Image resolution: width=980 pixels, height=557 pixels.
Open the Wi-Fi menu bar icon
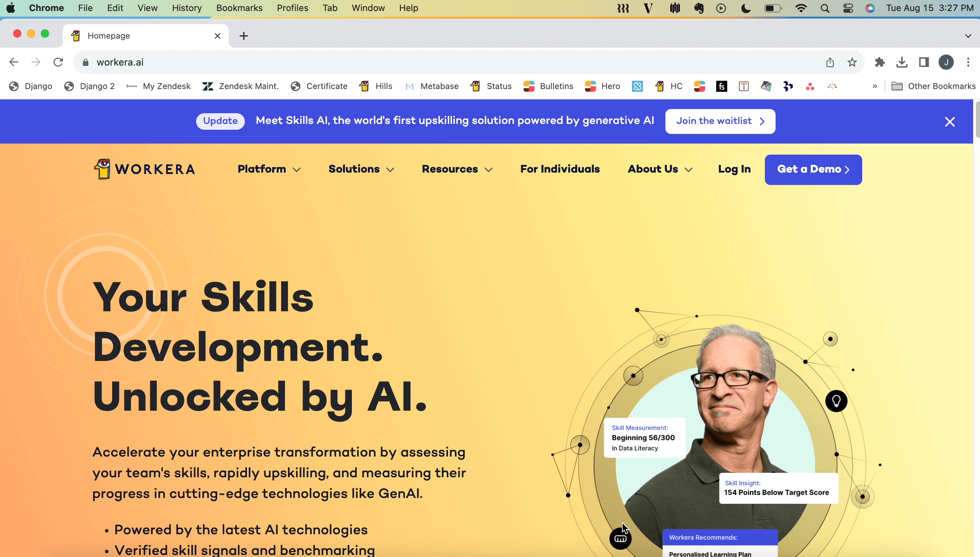tap(800, 8)
